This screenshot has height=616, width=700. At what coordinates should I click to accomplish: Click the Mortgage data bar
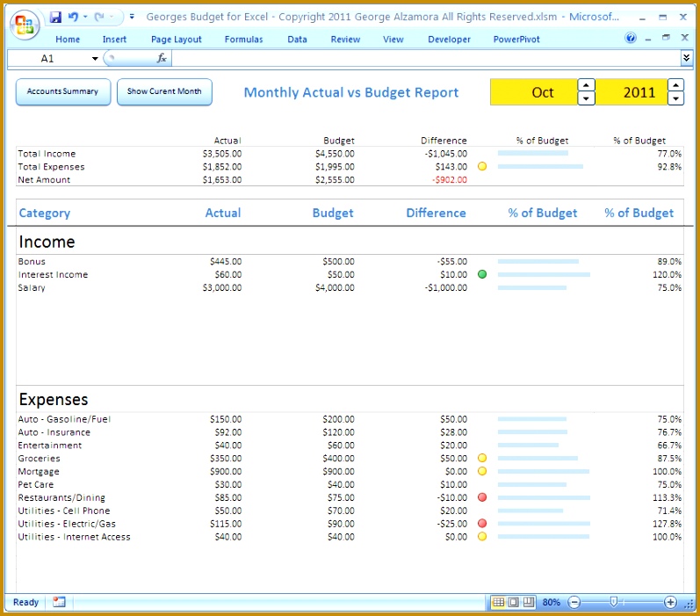pos(544,471)
